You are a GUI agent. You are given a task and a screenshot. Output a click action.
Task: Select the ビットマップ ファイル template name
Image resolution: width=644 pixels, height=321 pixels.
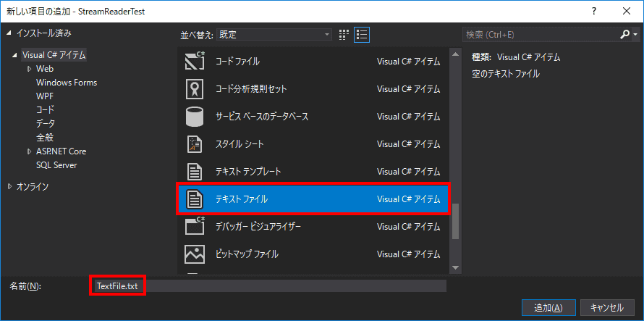247,254
